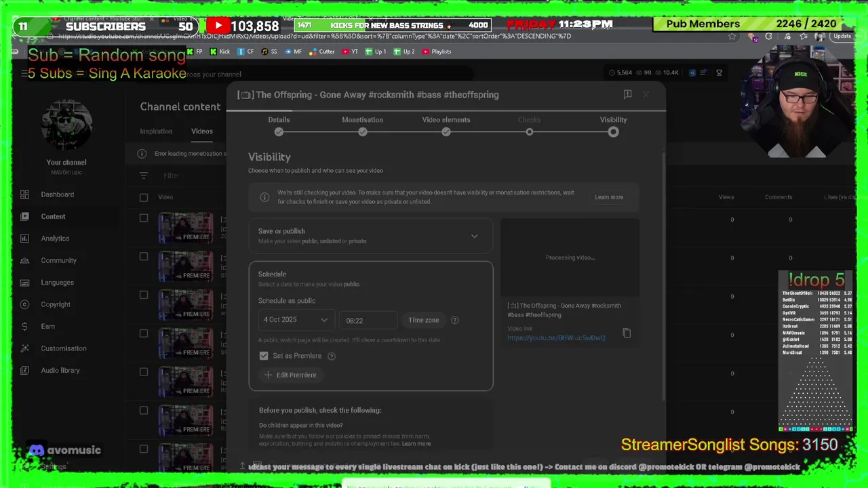Click the help icon beside Set as Premiere
868x488 pixels.
click(x=332, y=356)
